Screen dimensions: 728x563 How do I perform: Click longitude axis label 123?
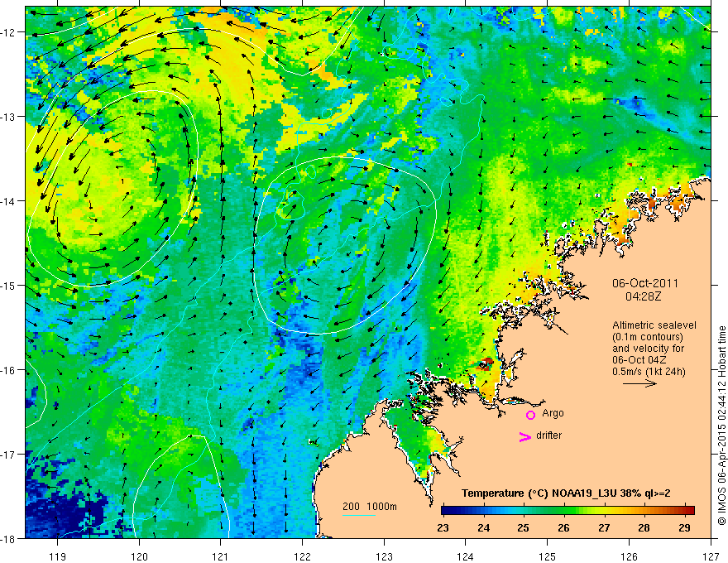[384, 556]
